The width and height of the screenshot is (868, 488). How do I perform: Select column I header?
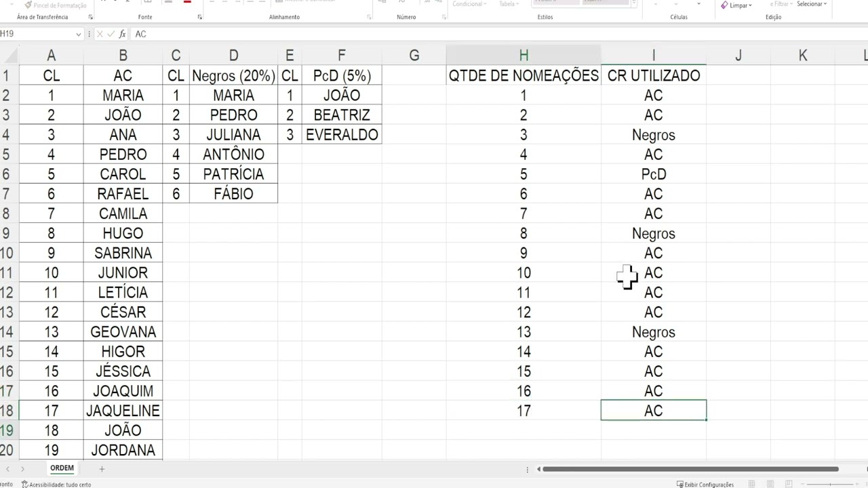(x=654, y=56)
